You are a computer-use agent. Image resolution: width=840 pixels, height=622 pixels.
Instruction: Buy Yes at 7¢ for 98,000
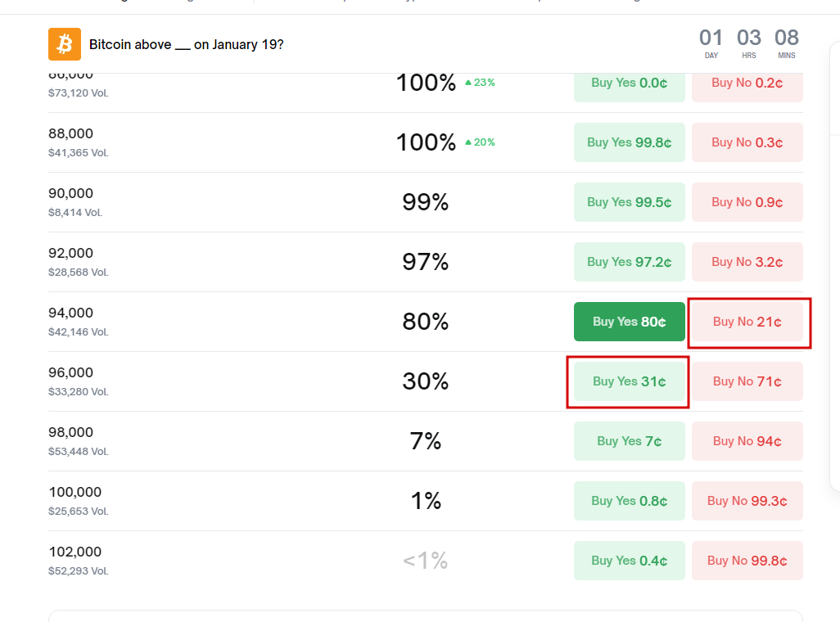[629, 441]
